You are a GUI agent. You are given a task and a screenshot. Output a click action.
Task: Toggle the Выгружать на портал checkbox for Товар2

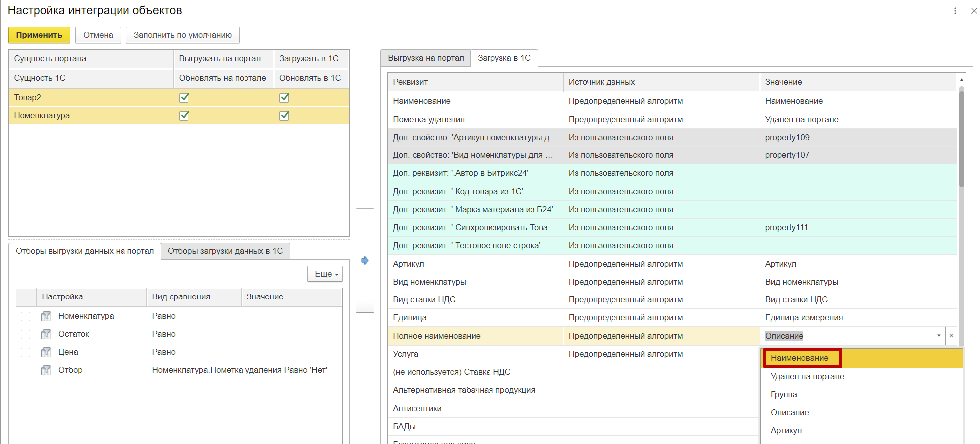[184, 98]
